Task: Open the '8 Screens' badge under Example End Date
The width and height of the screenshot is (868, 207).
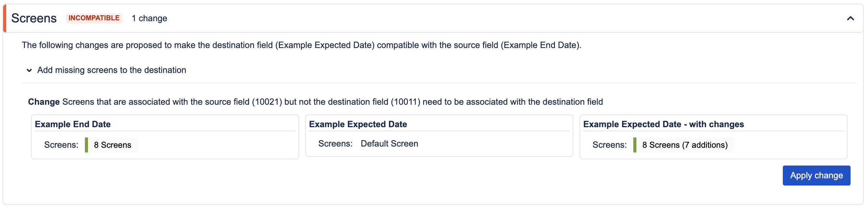Action: [113, 145]
